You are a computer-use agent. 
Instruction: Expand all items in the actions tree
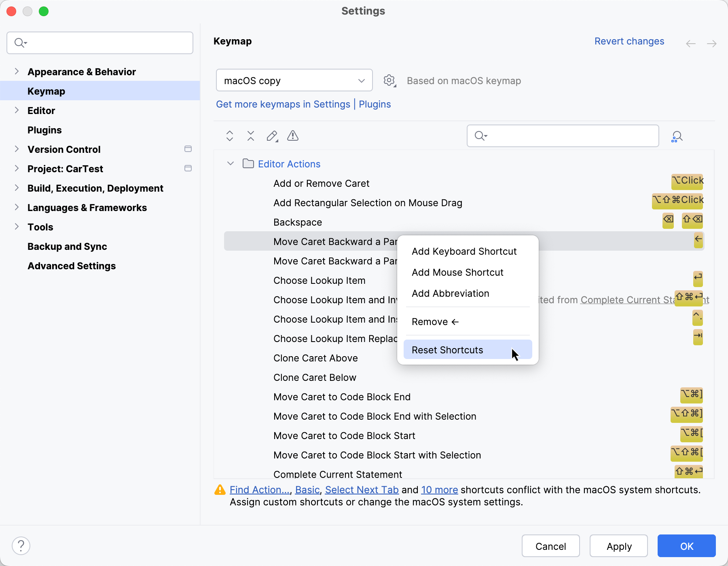(x=229, y=136)
